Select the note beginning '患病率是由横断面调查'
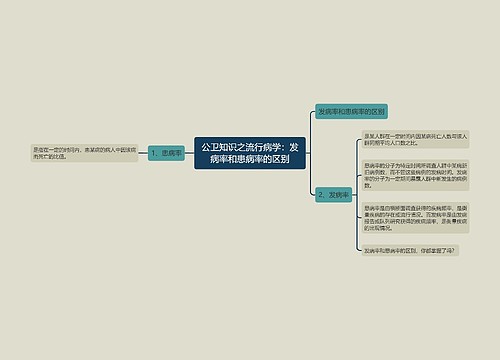Image resolution: width=500 pixels, height=360 pixels. (x=416, y=218)
